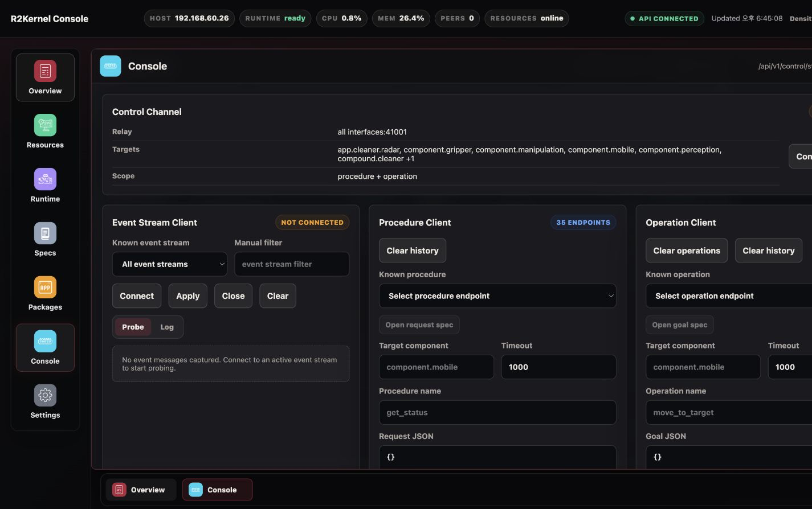Focus the Operation name field

click(x=729, y=413)
